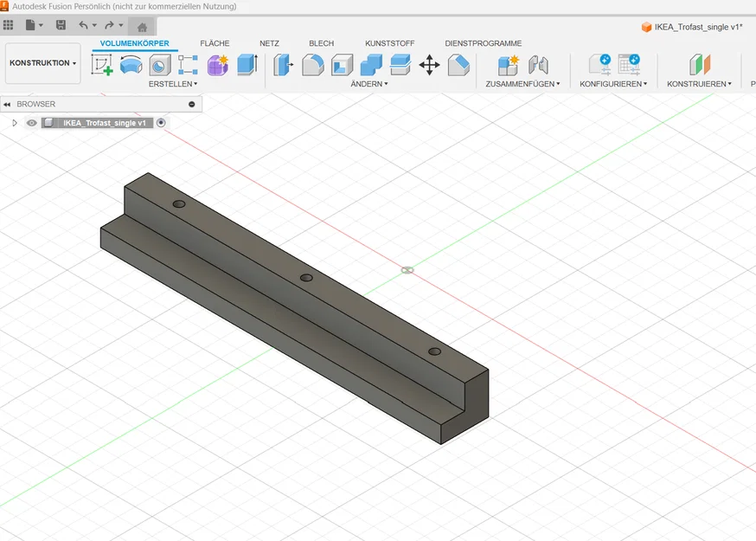
Task: Select the middle hole on the model
Action: click(x=306, y=278)
